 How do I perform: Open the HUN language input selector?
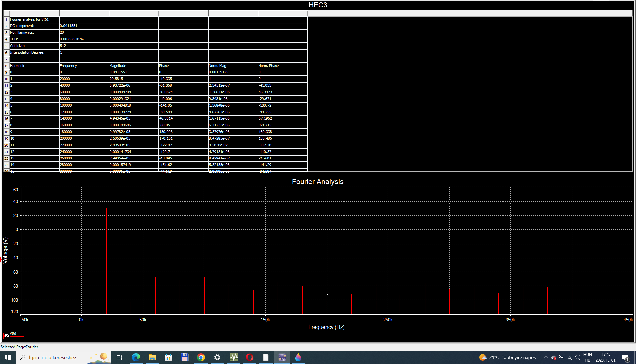[x=587, y=357]
